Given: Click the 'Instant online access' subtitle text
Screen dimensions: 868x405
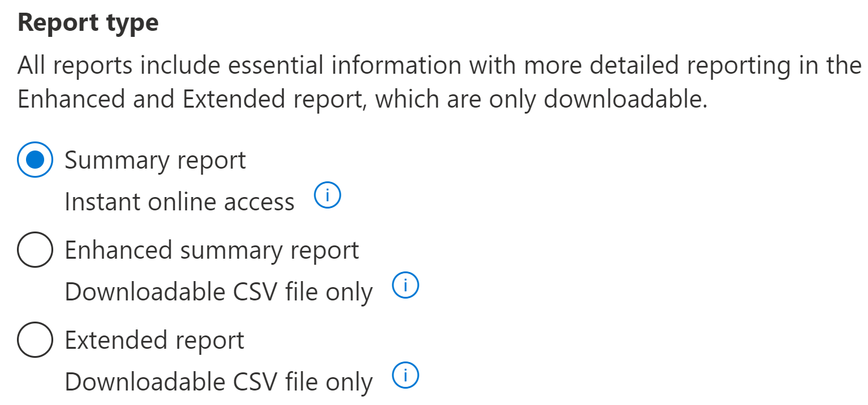Looking at the screenshot, I should click(x=180, y=201).
